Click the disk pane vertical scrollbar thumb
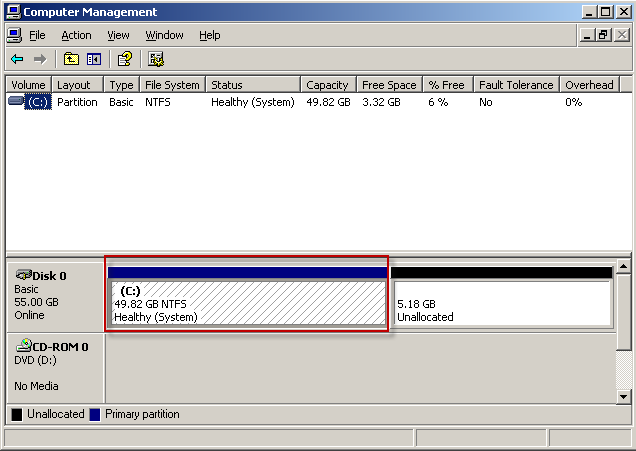This screenshot has height=451, width=636. (x=623, y=311)
